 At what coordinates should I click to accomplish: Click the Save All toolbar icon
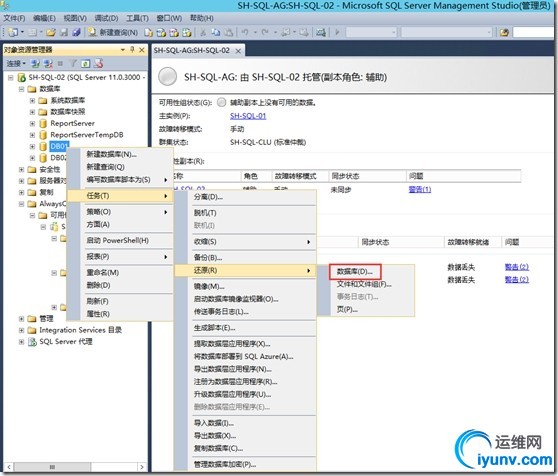click(x=77, y=32)
